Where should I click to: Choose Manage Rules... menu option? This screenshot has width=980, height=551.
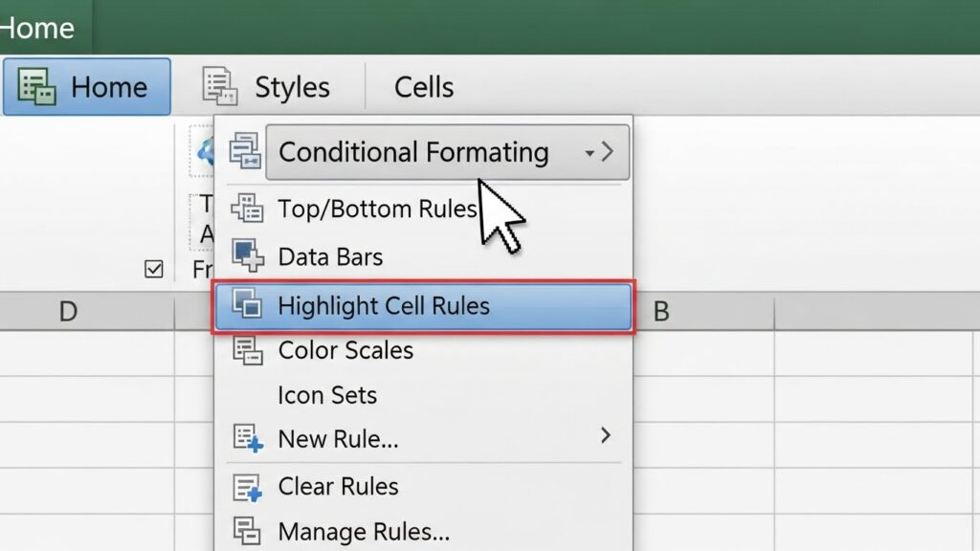pos(364,531)
